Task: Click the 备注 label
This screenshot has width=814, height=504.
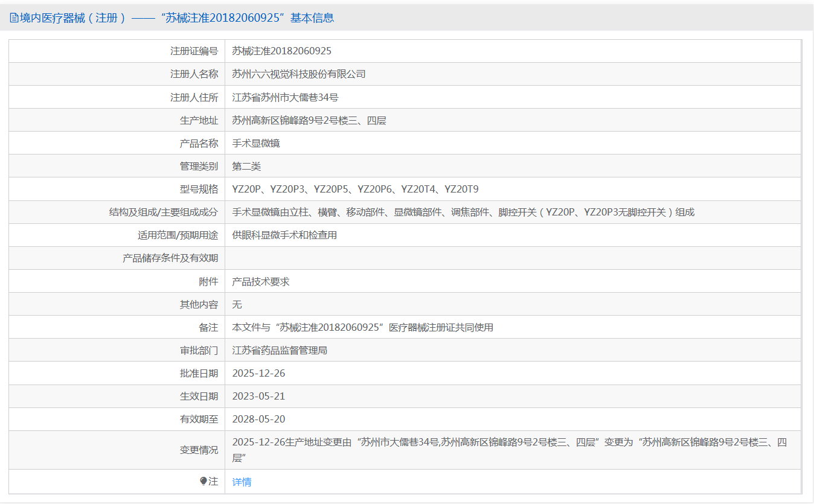Action: [x=208, y=327]
